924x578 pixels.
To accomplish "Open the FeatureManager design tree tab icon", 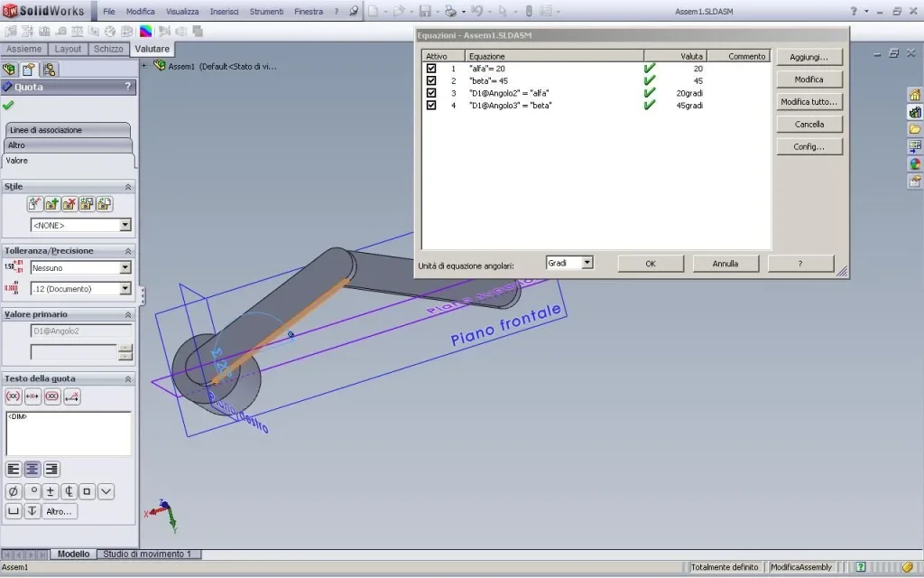I will (9, 70).
